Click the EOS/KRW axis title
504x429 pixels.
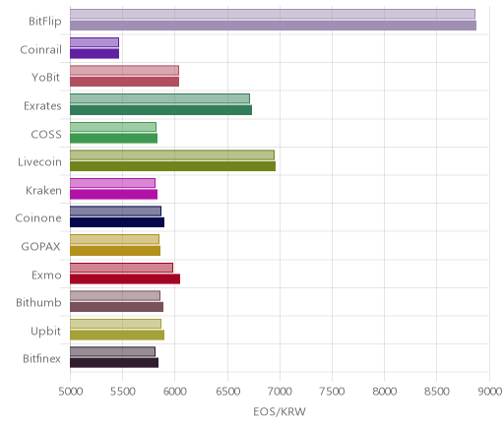point(280,411)
